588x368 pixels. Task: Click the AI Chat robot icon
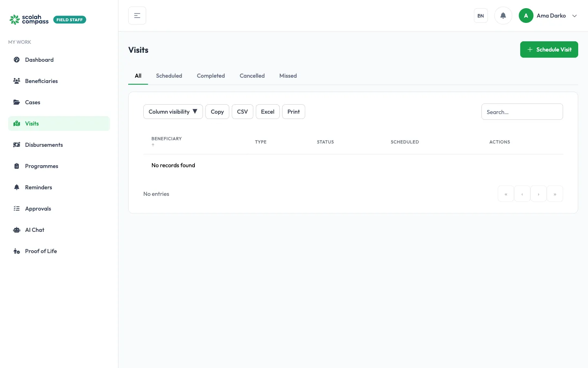point(17,230)
